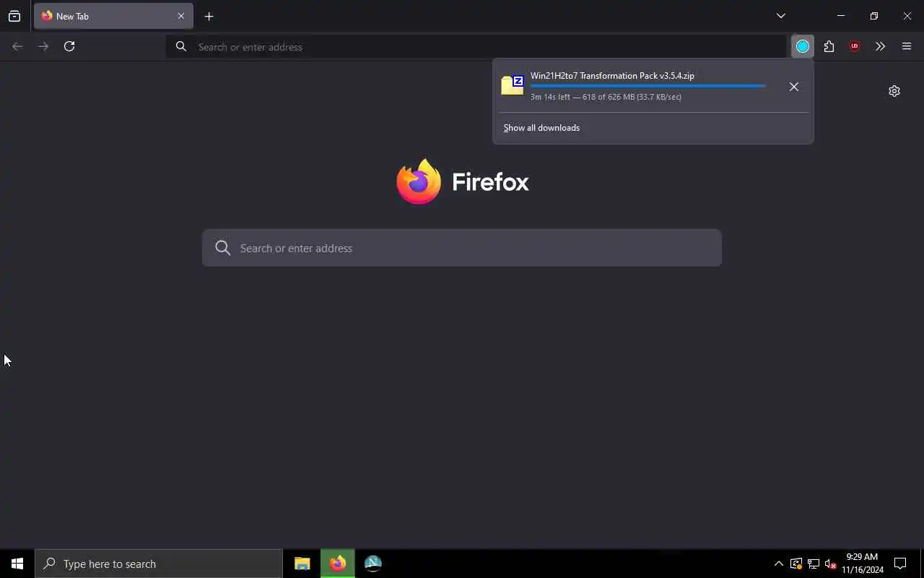The height and width of the screenshot is (578, 924).
Task: Click the security tray icon
Action: (x=796, y=564)
